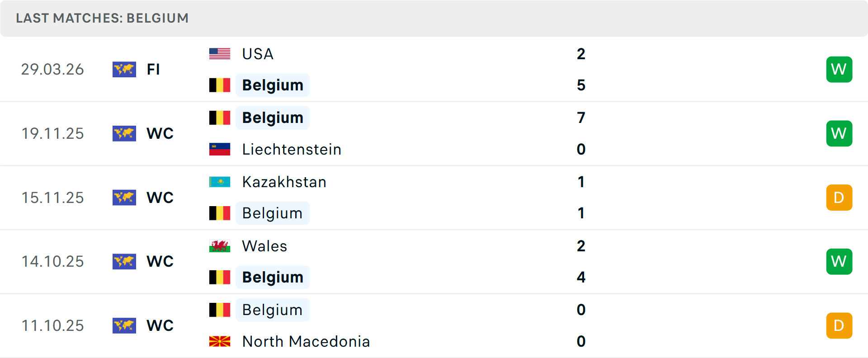Click highlighted Belgium in the USA match

[x=273, y=85]
